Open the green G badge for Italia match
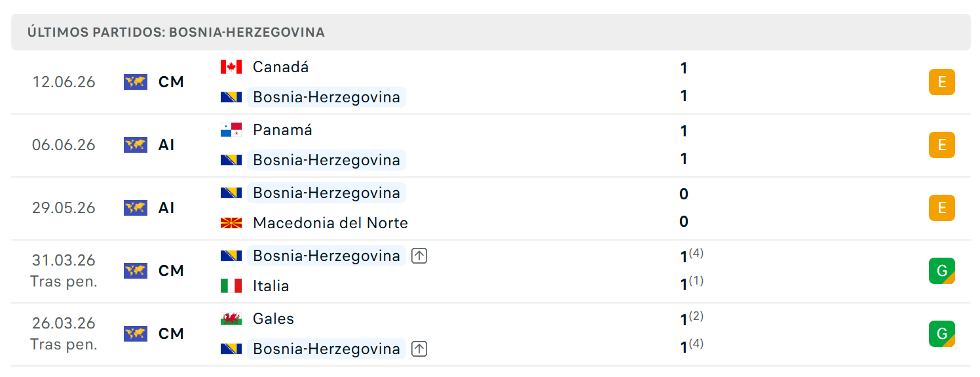The image size is (980, 377). 942,271
